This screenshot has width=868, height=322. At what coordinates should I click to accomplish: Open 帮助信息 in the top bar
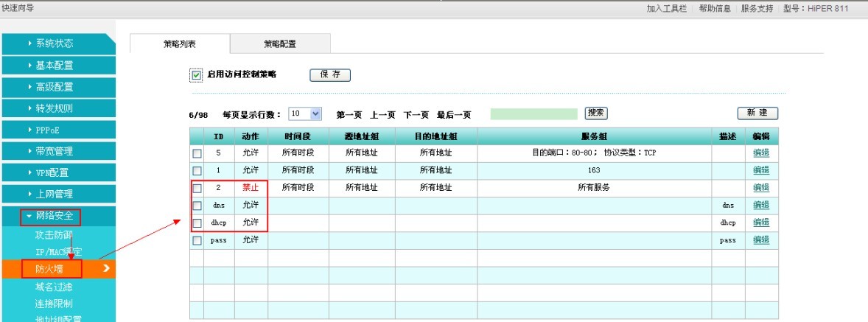pos(714,9)
